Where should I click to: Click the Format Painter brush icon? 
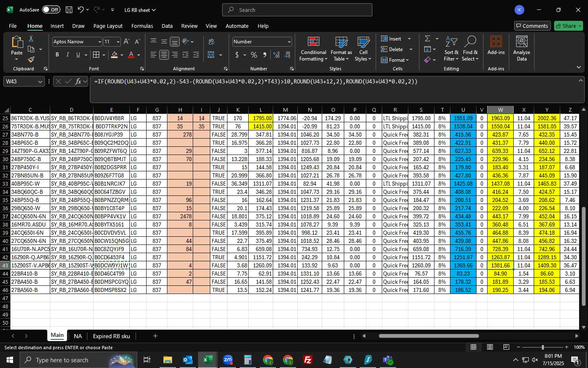click(x=31, y=60)
